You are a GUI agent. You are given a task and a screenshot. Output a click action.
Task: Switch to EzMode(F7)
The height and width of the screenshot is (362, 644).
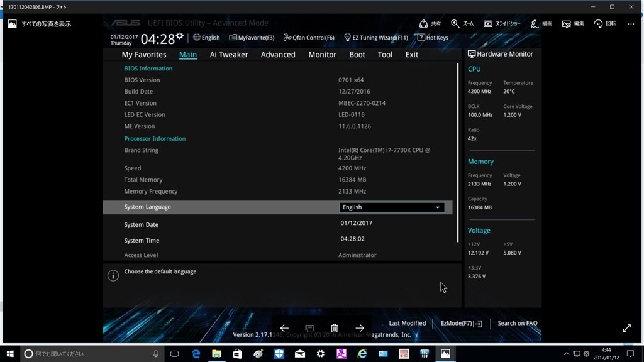[x=461, y=323]
